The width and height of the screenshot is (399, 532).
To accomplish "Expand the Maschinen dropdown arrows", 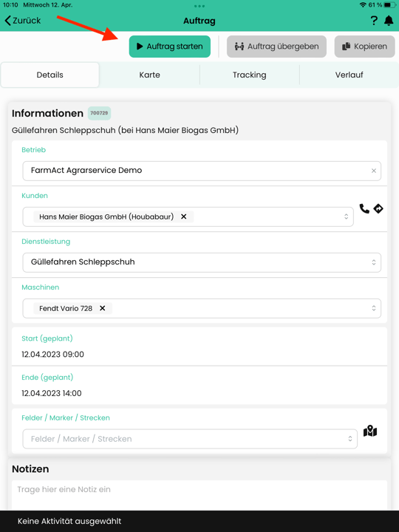I will pos(374,308).
